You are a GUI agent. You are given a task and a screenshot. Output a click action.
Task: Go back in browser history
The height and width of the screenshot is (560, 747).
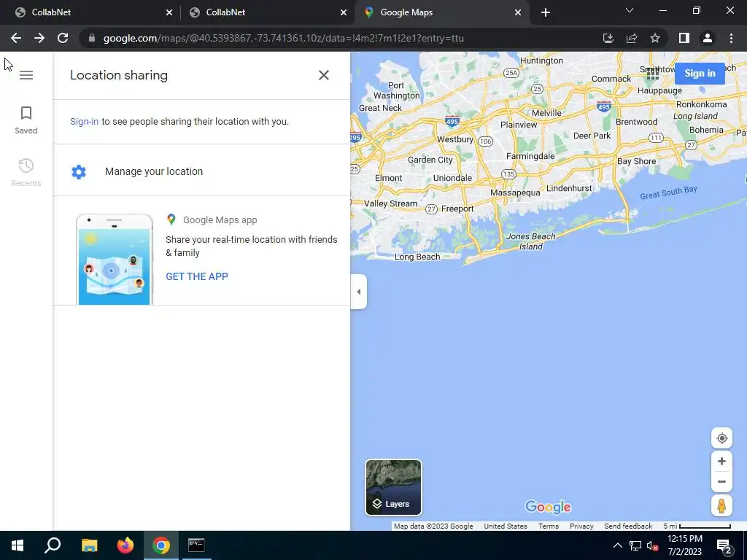click(x=16, y=38)
